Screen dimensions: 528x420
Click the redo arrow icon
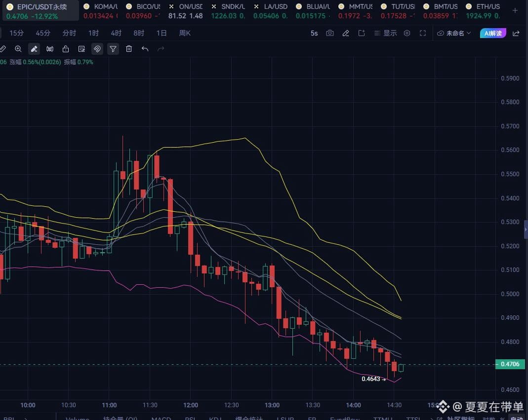click(x=161, y=49)
